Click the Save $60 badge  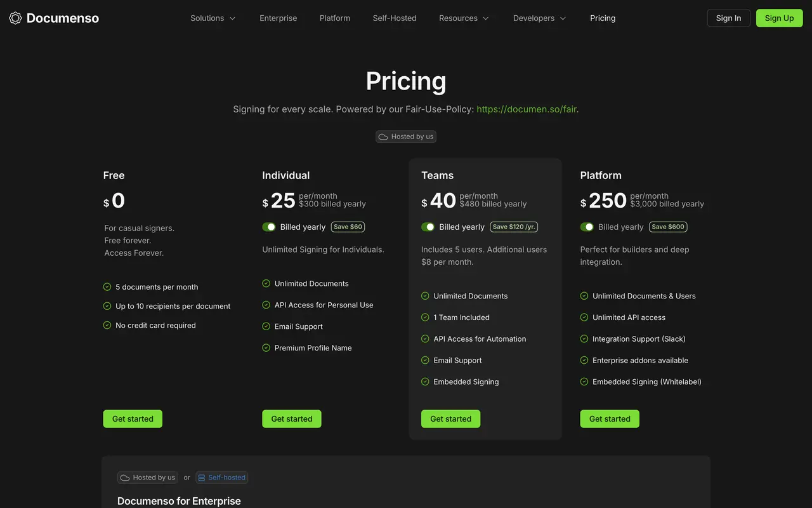pos(348,227)
